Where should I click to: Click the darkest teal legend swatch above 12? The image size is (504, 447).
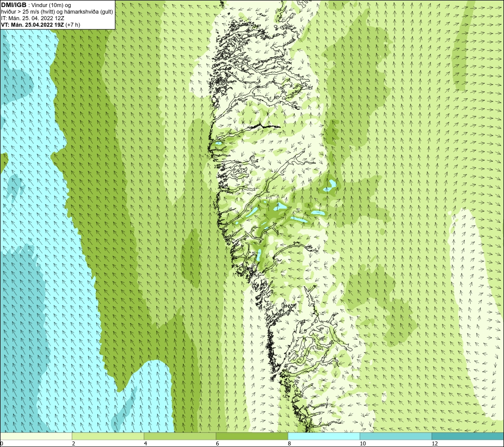tap(468, 436)
